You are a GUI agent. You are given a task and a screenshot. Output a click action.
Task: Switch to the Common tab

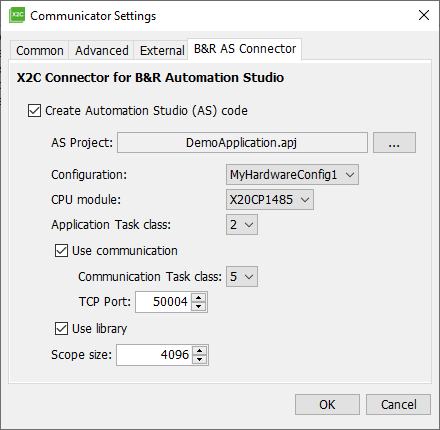(x=40, y=51)
